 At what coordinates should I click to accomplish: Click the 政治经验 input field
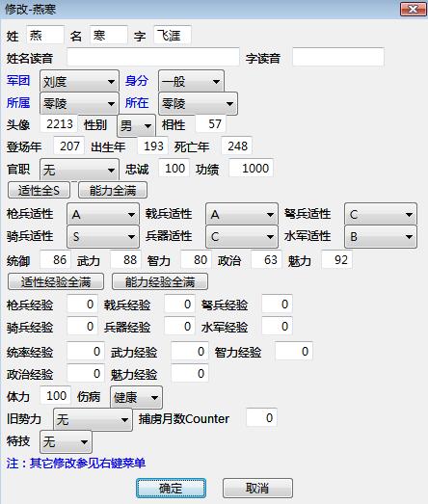click(x=86, y=373)
